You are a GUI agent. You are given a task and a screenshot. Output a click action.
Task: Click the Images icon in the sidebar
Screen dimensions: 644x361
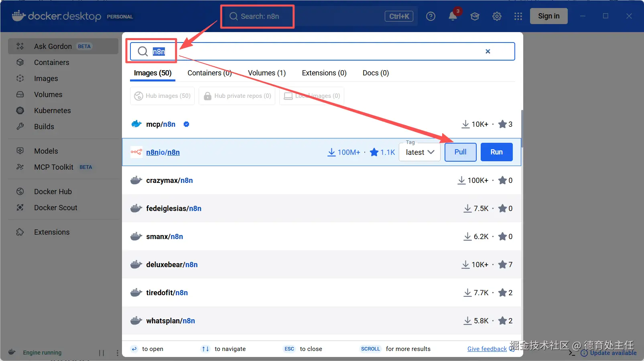(x=20, y=79)
